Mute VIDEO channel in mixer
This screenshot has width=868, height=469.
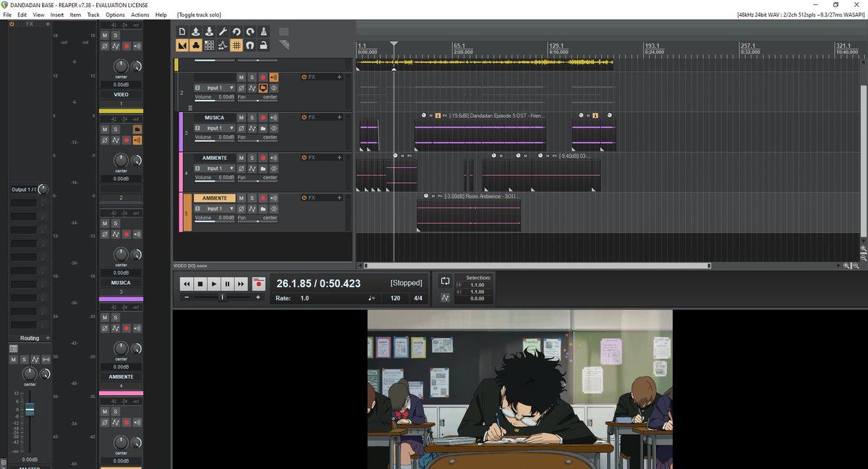click(x=105, y=35)
